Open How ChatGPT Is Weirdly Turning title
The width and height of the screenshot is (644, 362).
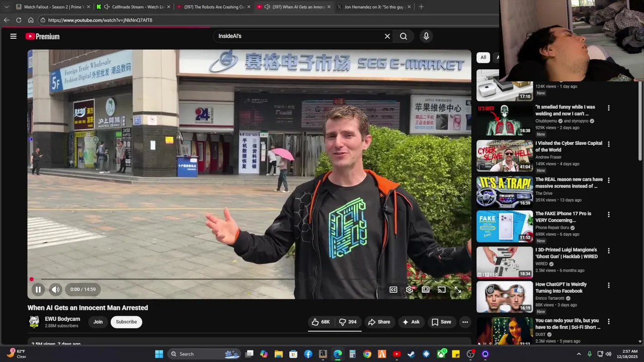pos(561,288)
